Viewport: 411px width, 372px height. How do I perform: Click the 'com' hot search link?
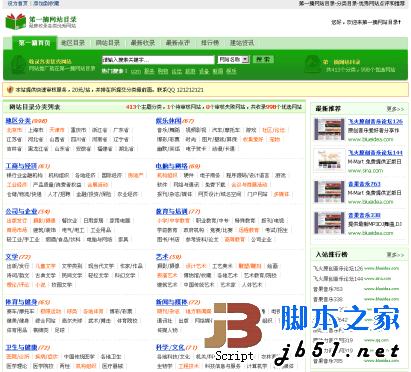coord(136,71)
